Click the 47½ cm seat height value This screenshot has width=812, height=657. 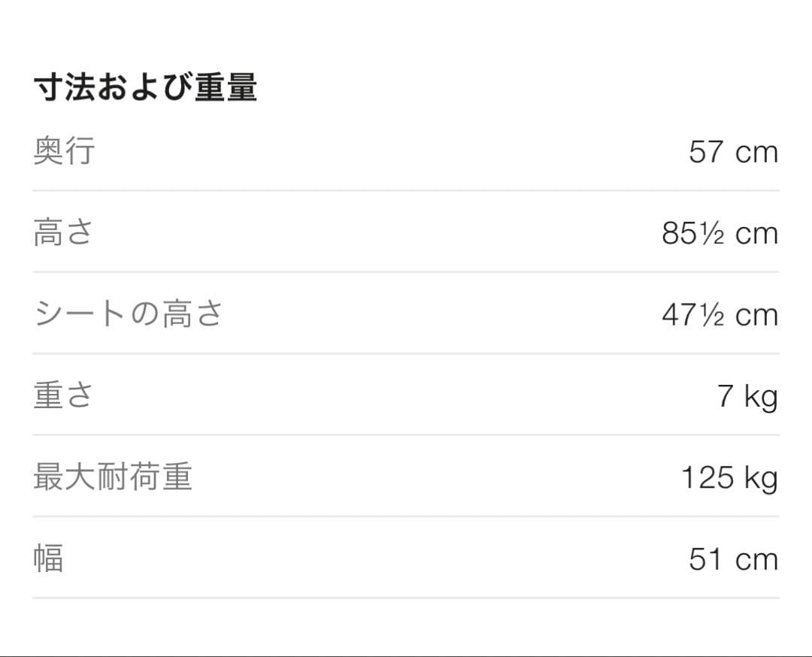[720, 314]
